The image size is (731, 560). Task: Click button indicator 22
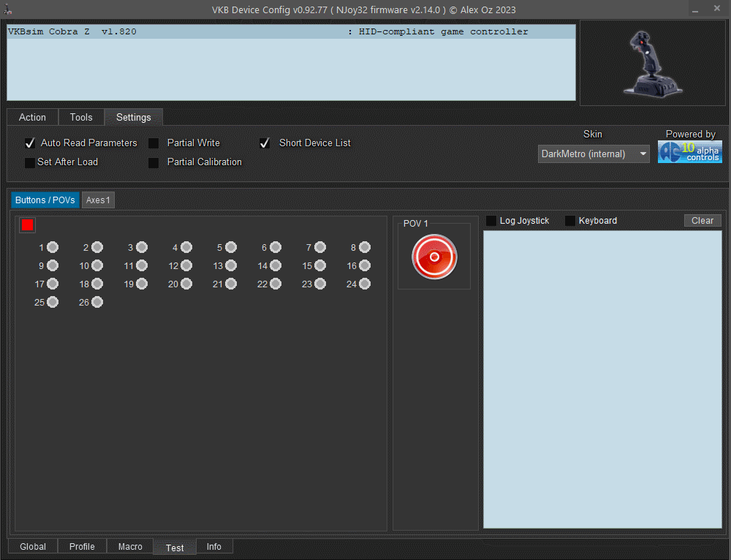pos(276,284)
